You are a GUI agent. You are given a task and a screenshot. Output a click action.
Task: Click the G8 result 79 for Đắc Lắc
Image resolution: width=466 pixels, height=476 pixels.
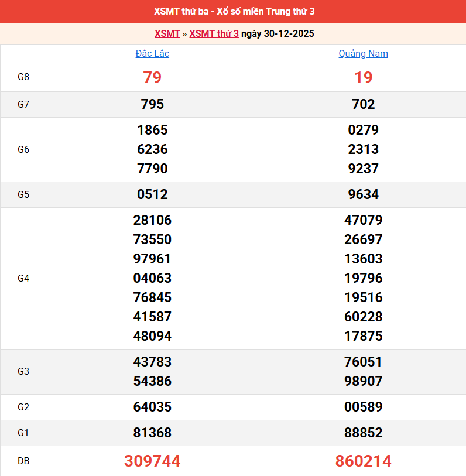[152, 77]
